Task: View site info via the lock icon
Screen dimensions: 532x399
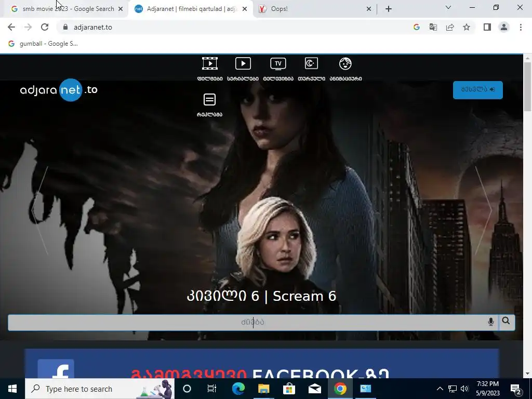Action: click(x=66, y=27)
